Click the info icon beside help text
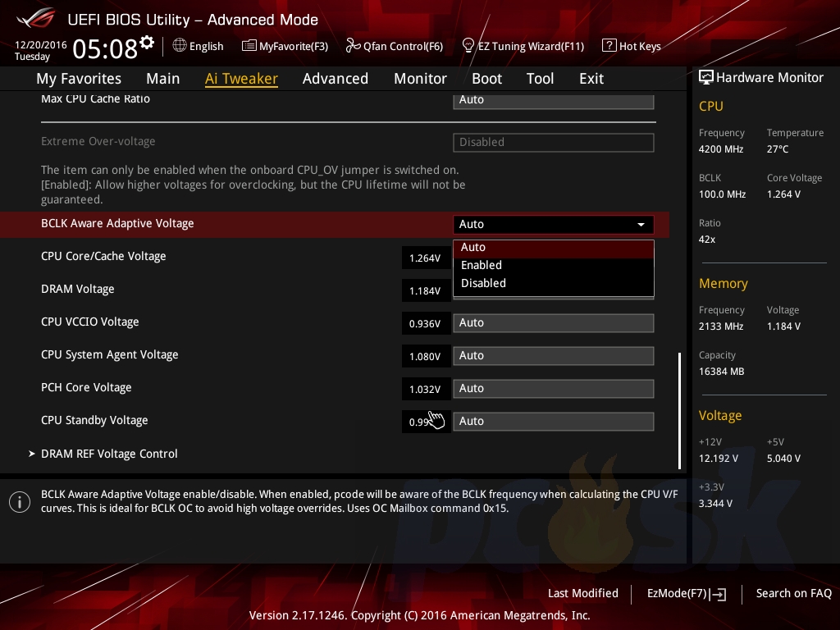840x630 pixels. [x=20, y=502]
